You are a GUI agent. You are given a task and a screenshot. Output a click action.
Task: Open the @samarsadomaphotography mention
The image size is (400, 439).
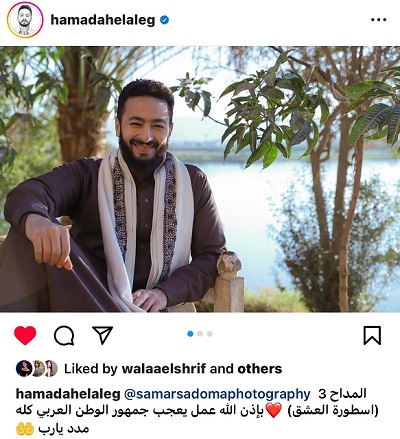[x=217, y=394]
